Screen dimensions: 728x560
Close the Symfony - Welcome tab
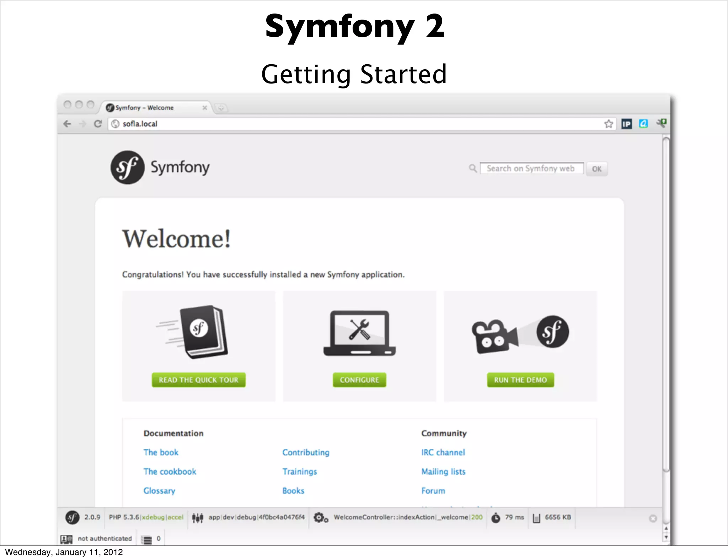(x=205, y=108)
